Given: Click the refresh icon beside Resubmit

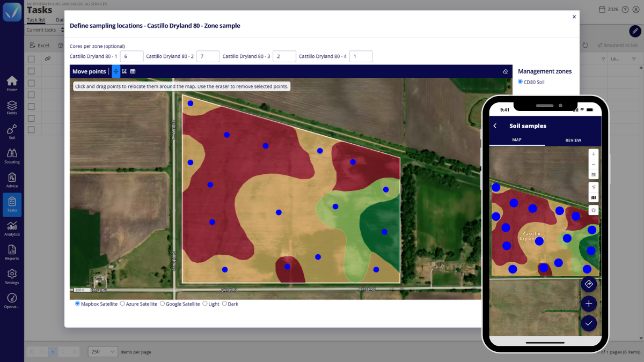Looking at the screenshot, I should tap(586, 46).
